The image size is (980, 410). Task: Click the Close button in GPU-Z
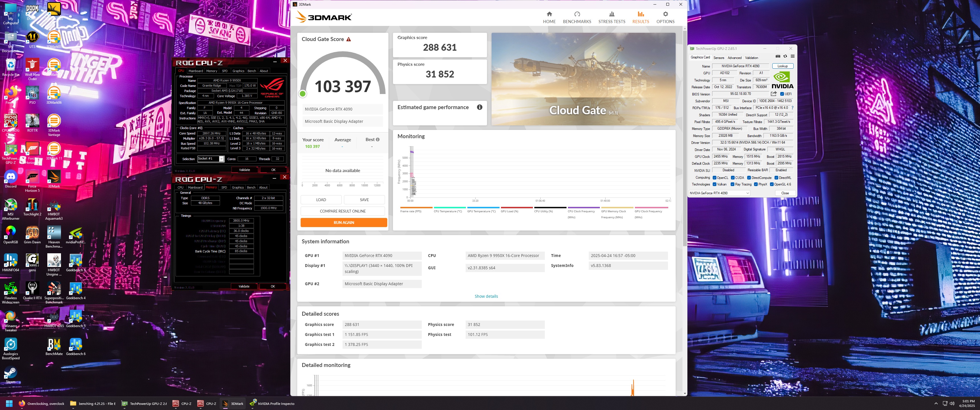pos(785,193)
